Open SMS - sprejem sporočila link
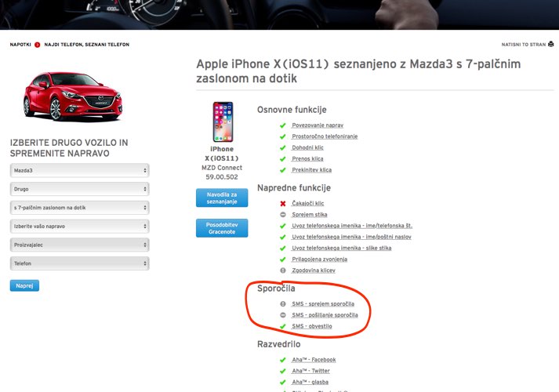 323,304
